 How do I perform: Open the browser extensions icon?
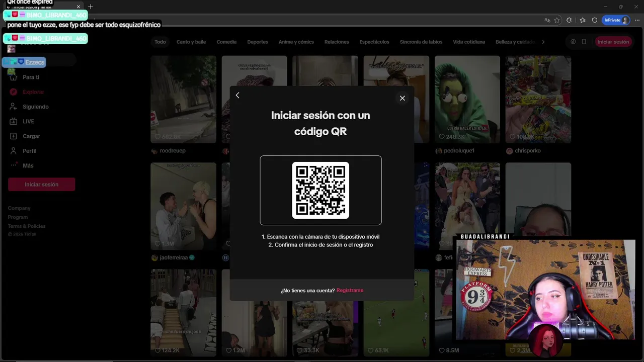tap(569, 20)
